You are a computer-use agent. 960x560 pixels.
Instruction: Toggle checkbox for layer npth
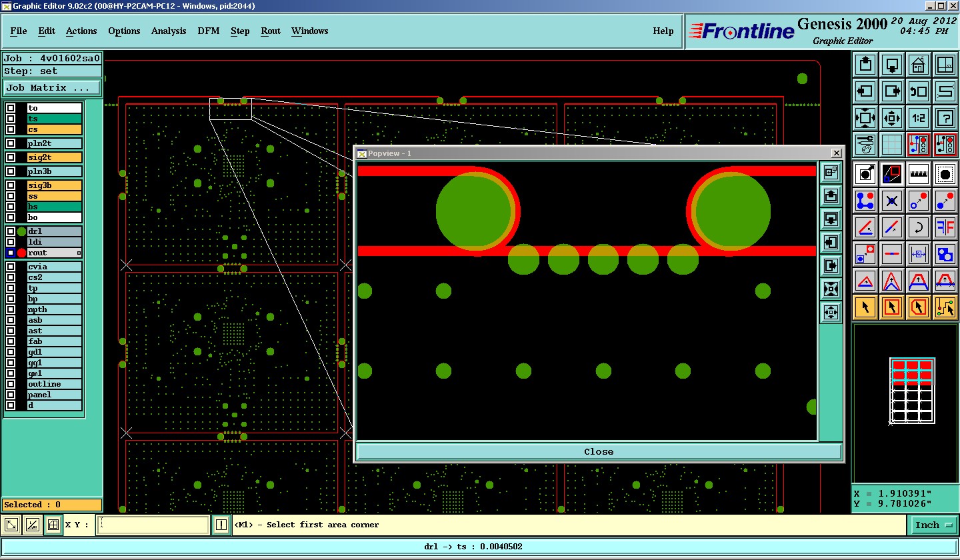tap(11, 309)
